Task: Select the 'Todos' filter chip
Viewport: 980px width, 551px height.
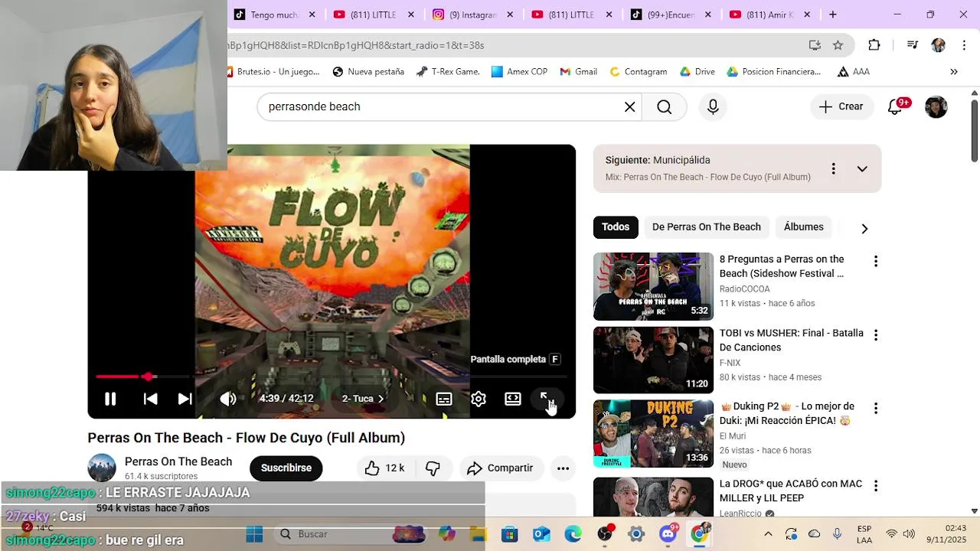Action: 616,227
